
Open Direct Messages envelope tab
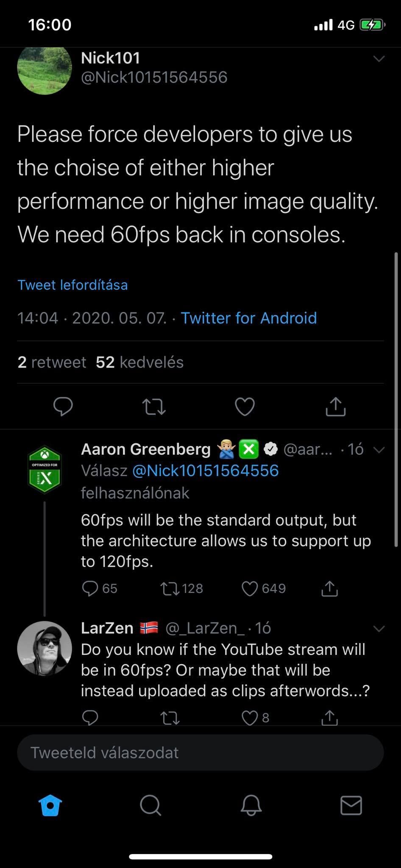pos(351,805)
